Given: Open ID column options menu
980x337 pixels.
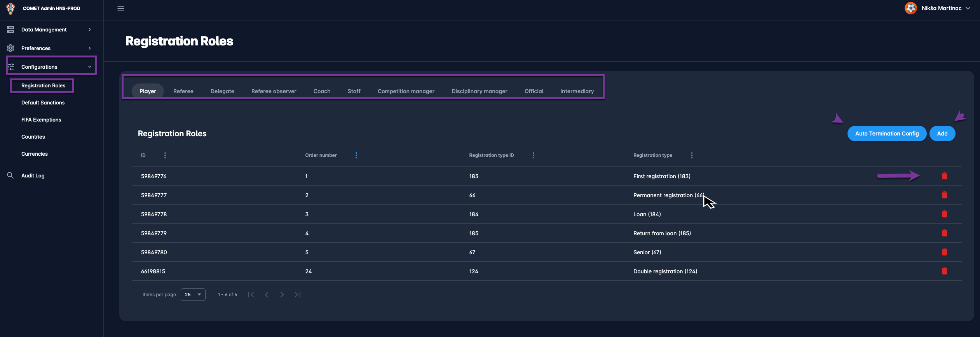Looking at the screenshot, I should [165, 155].
